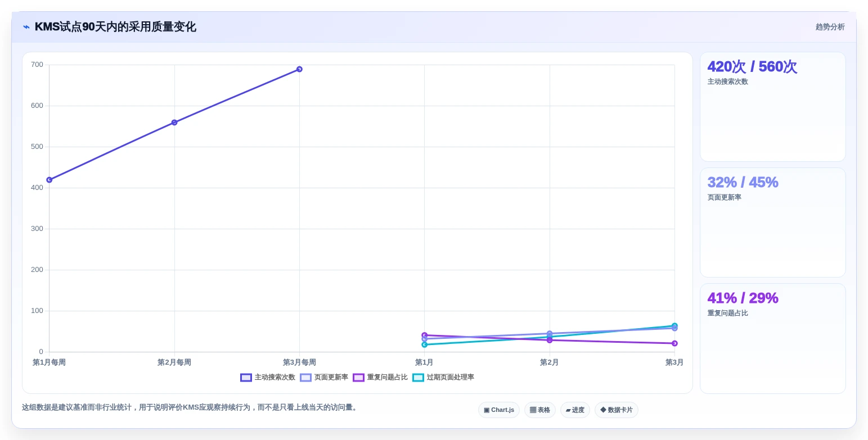868x440 pixels.
Task: Click the 第1月每周 axis label
Action: pyautogui.click(x=50, y=362)
